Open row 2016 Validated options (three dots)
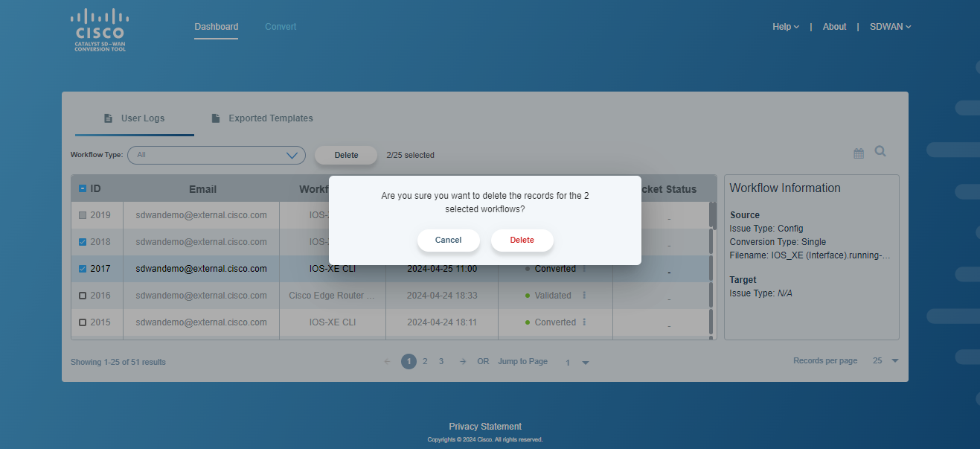 pos(584,296)
